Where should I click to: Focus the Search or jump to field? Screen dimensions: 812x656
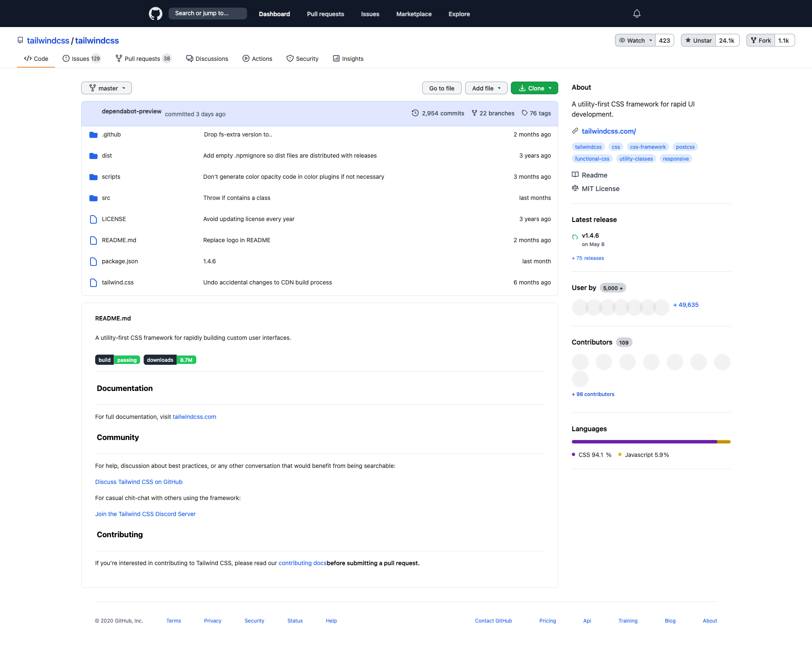tap(208, 14)
